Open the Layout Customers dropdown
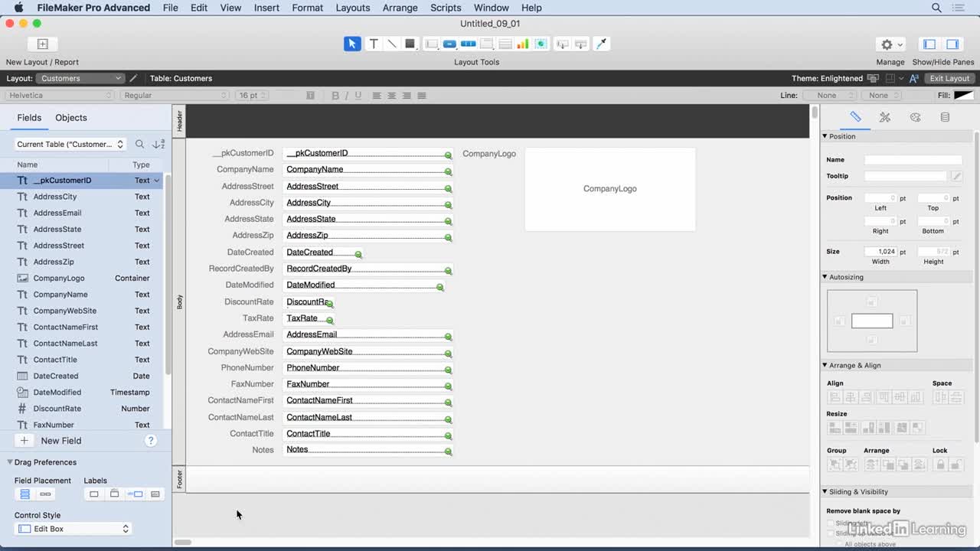980x551 pixels. 80,78
